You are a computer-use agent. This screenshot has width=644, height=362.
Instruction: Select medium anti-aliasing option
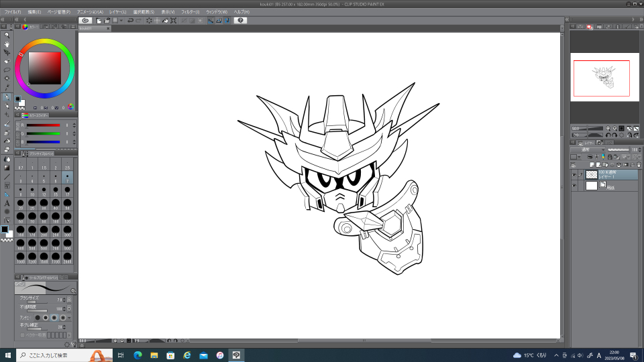[54, 318]
